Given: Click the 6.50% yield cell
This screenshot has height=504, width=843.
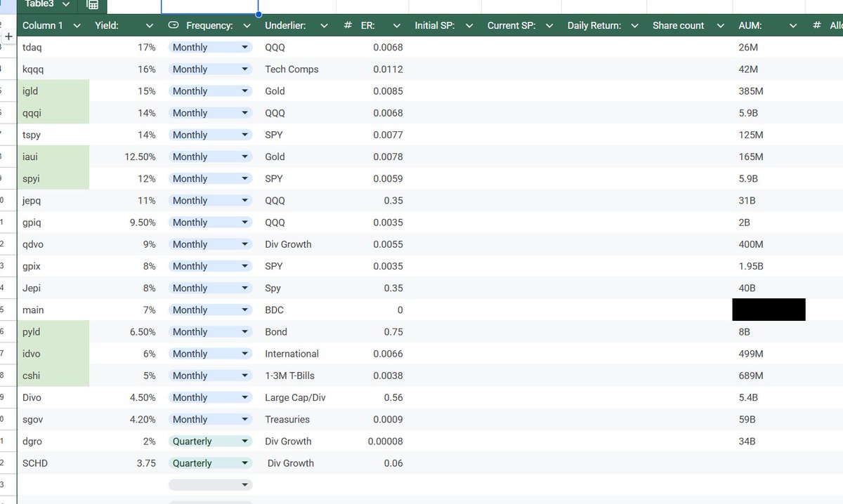Looking at the screenshot, I should [x=125, y=332].
